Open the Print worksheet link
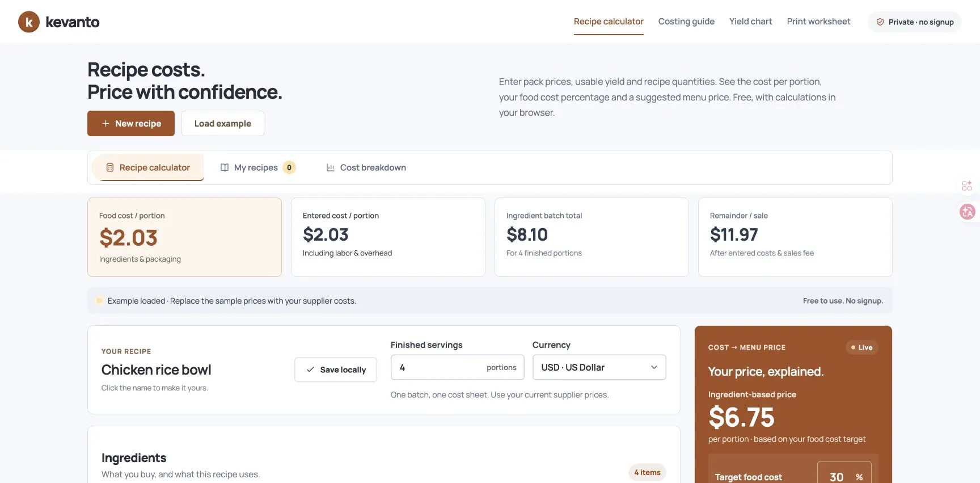 coord(818,22)
